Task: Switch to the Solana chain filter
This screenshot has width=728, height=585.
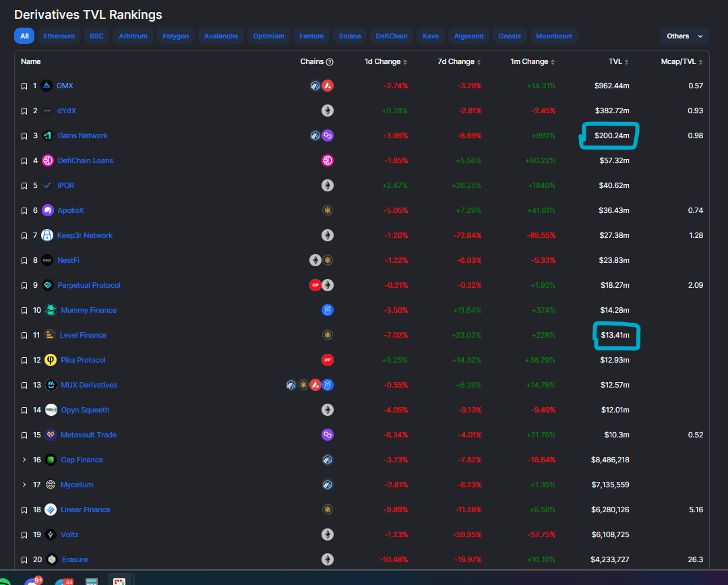Action: click(350, 36)
